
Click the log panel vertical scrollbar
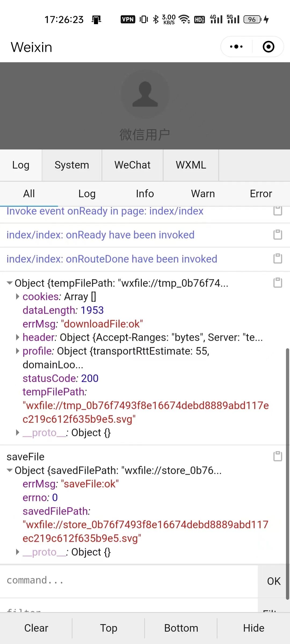click(287, 474)
